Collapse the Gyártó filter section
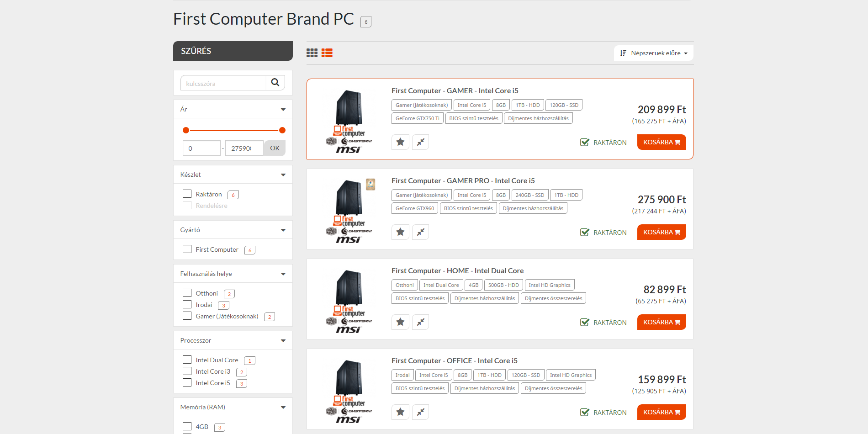 click(283, 230)
